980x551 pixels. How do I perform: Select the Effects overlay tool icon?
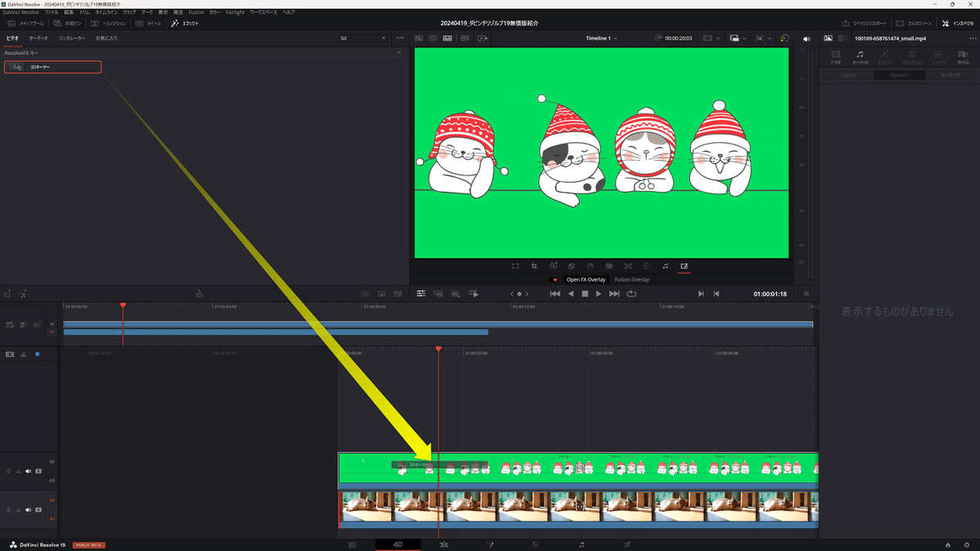[x=684, y=266]
